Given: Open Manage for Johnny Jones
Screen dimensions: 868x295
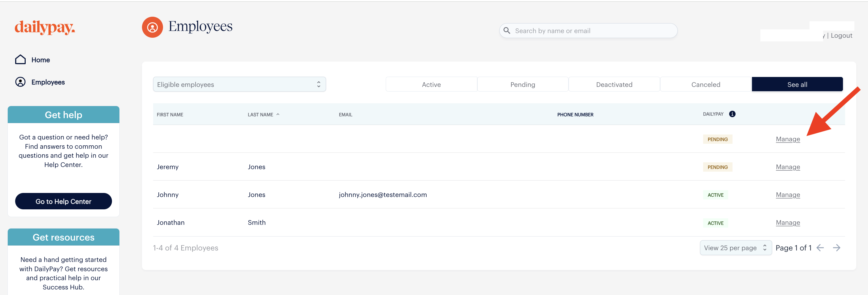Looking at the screenshot, I should click(x=788, y=195).
